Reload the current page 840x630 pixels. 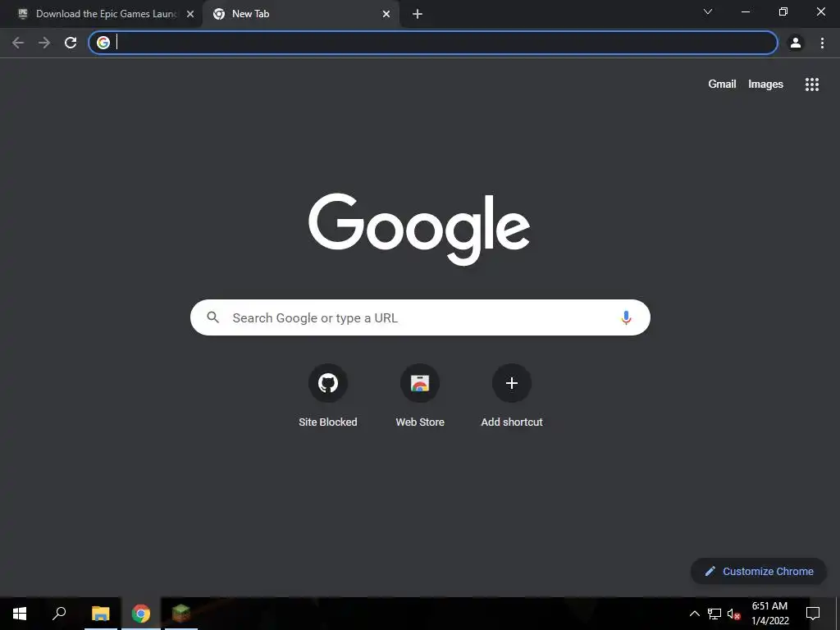71,43
